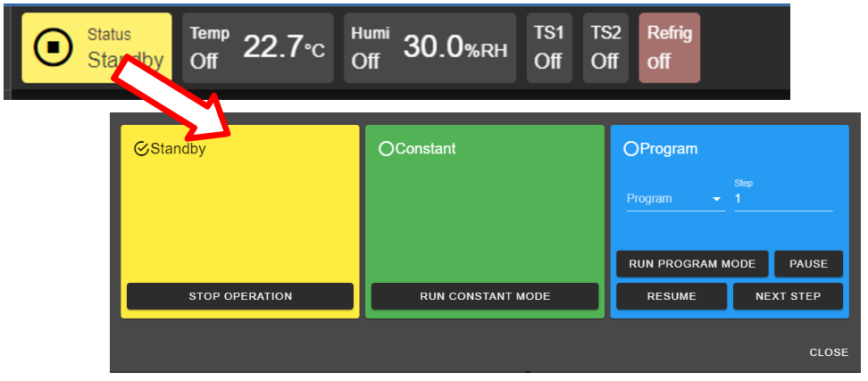
Task: Open the Temp status tile showing 22.7°C
Action: point(258,48)
